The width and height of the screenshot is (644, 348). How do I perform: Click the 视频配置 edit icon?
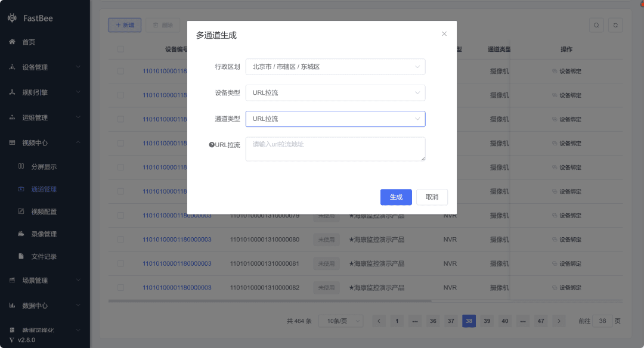coord(21,212)
